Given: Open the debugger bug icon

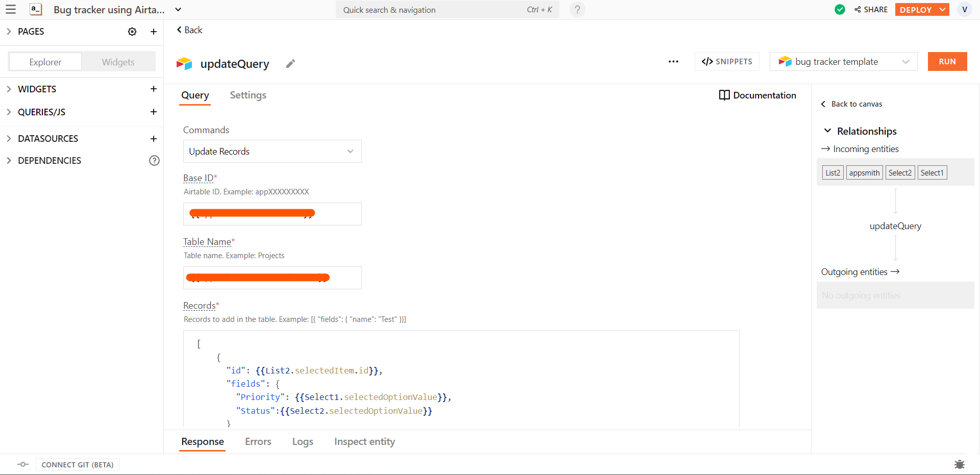Looking at the screenshot, I should click(x=959, y=464).
